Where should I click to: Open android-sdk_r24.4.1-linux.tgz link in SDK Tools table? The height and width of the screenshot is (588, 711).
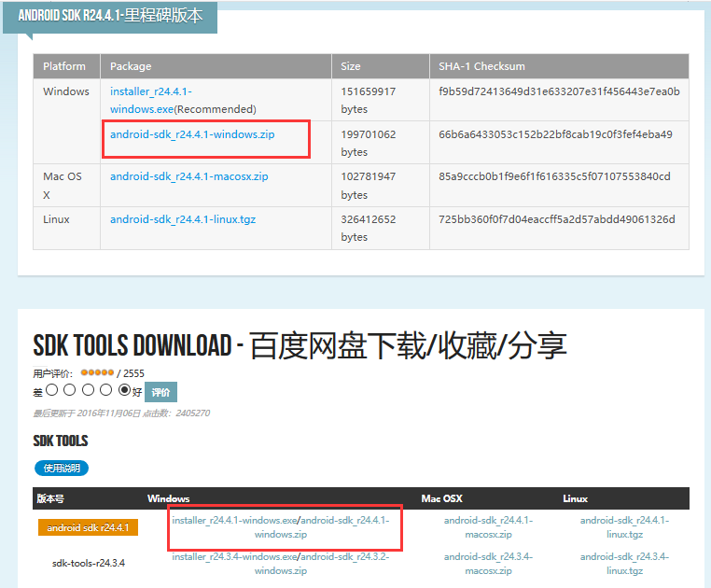click(x=624, y=527)
